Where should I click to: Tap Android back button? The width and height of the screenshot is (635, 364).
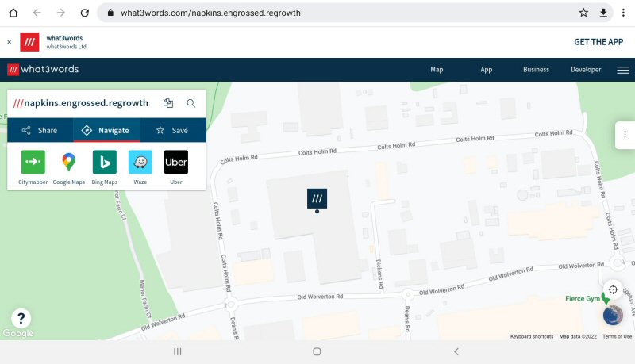coord(456,352)
